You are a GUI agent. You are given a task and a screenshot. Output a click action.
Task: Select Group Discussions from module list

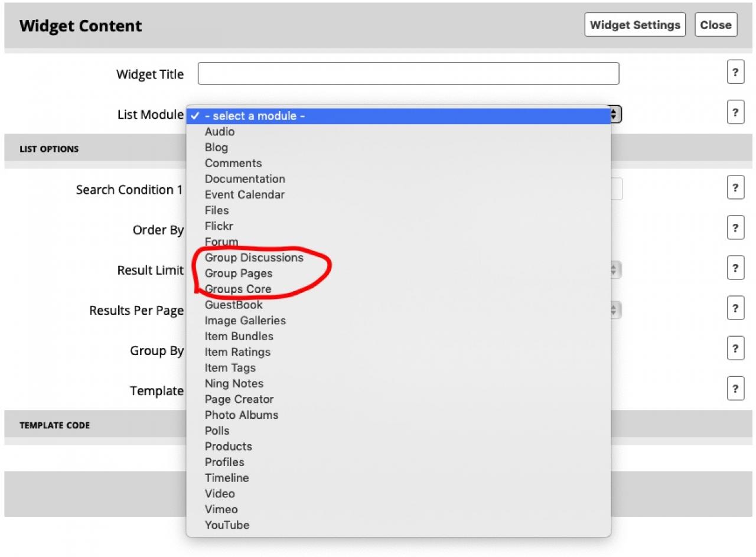(x=254, y=258)
